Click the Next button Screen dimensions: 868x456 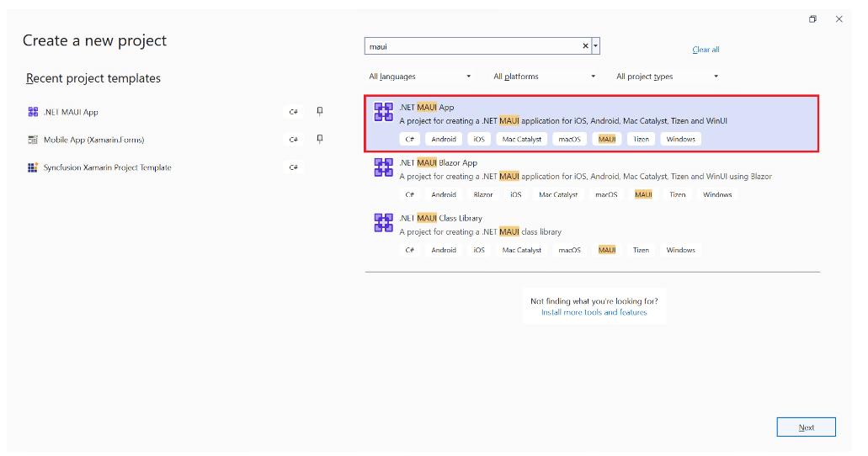click(806, 427)
